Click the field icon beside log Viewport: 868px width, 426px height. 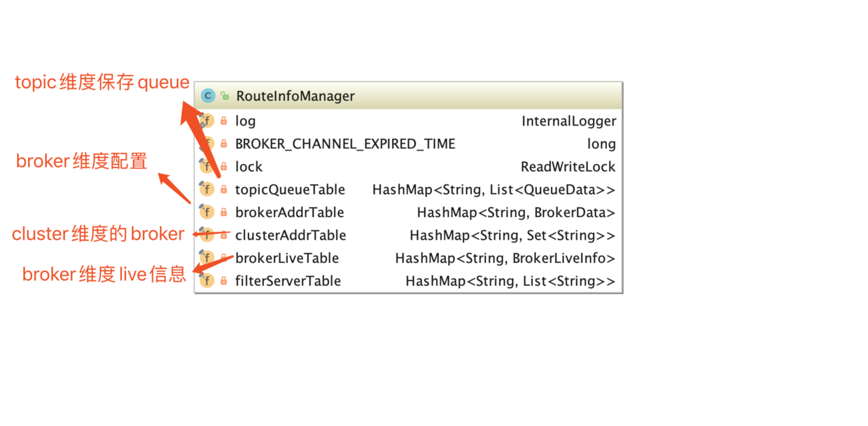pos(207,121)
